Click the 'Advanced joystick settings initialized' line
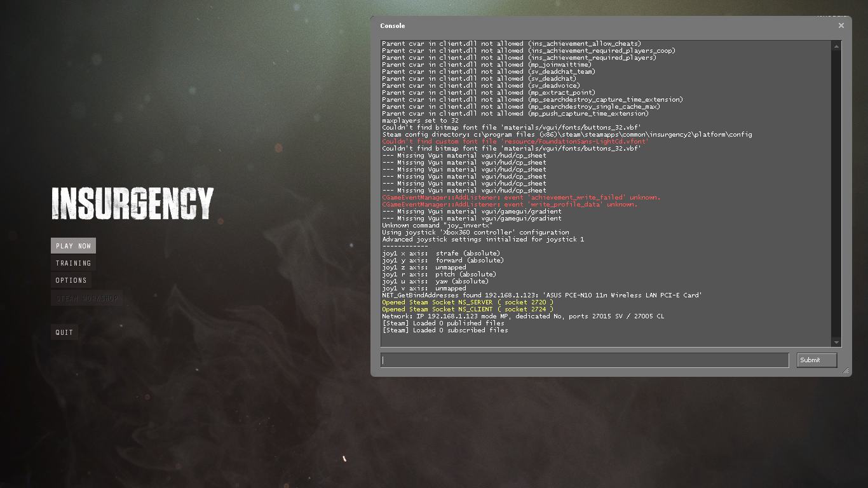This screenshot has width=868, height=488. [x=483, y=240]
